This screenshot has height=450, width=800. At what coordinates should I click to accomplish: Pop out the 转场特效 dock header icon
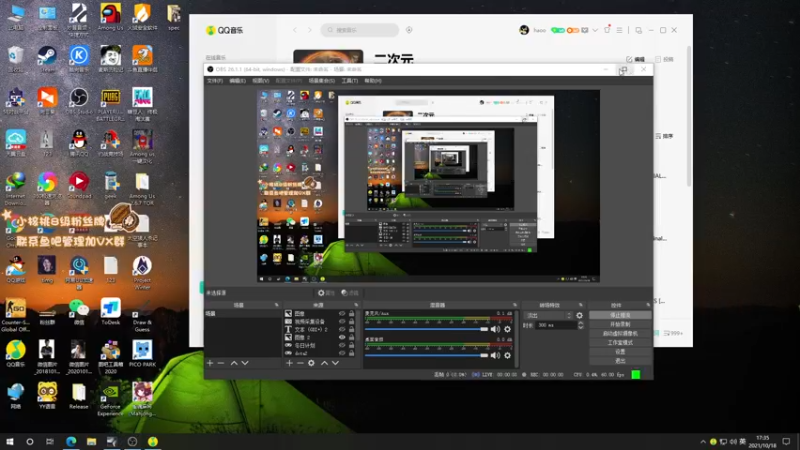pyautogui.click(x=581, y=305)
